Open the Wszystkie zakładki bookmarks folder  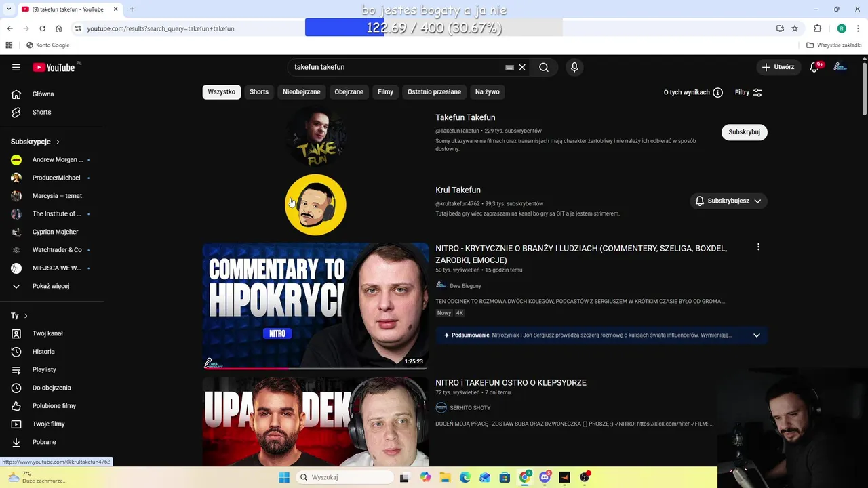834,45
